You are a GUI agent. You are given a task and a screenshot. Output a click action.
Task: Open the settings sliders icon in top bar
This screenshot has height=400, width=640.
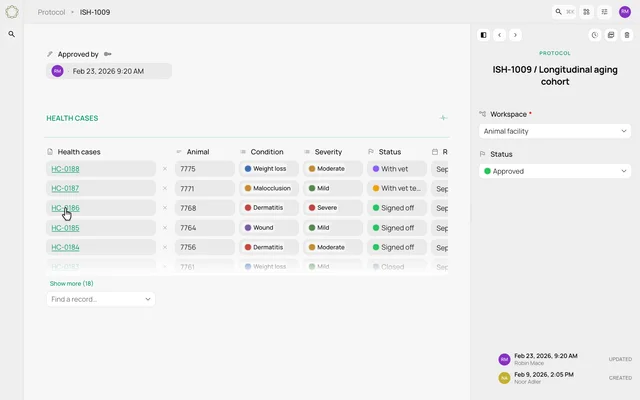pyautogui.click(x=604, y=12)
